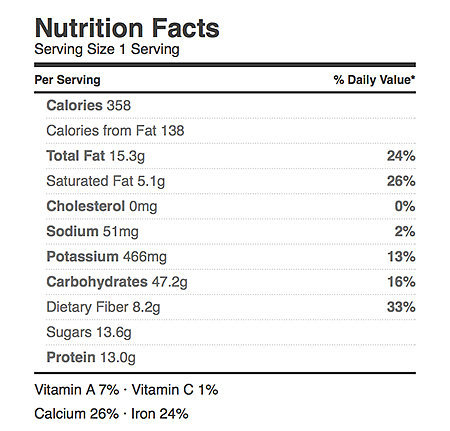Click the 24% Total Fat daily value

(x=401, y=156)
